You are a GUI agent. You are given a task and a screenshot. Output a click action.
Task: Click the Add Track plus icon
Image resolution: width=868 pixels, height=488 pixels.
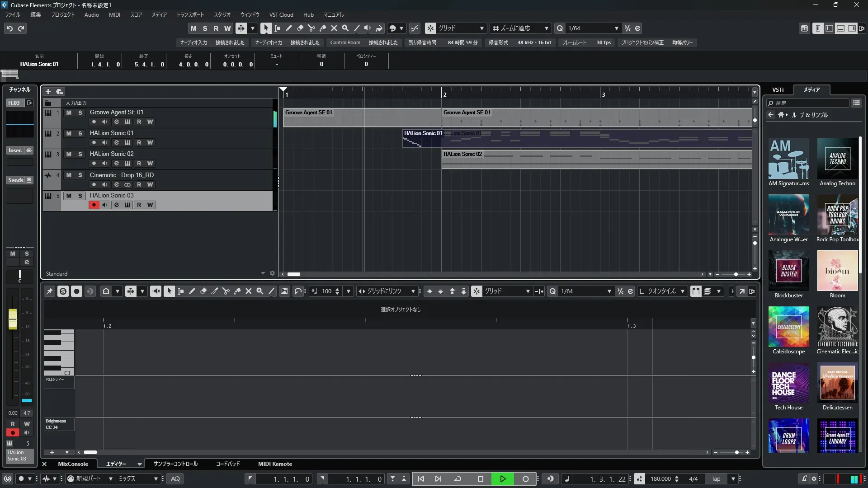48,91
